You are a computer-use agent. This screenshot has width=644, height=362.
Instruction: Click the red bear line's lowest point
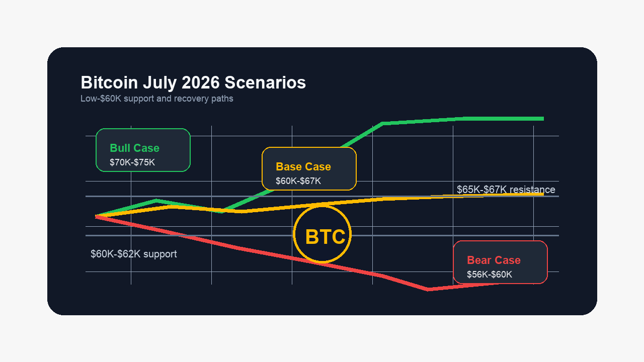pyautogui.click(x=428, y=289)
